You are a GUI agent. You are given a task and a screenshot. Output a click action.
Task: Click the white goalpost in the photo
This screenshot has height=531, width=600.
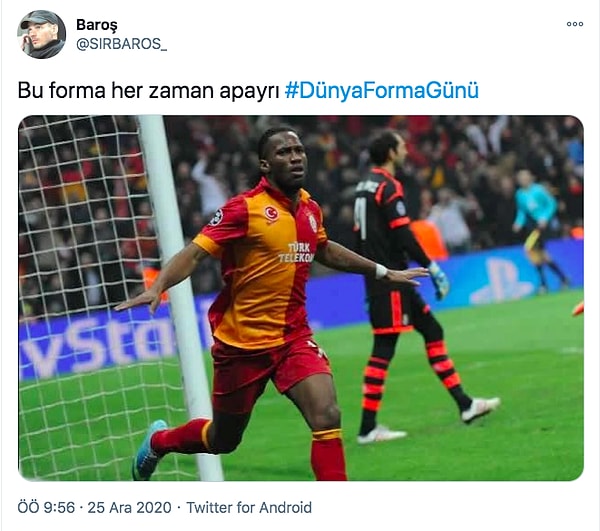pos(180,298)
